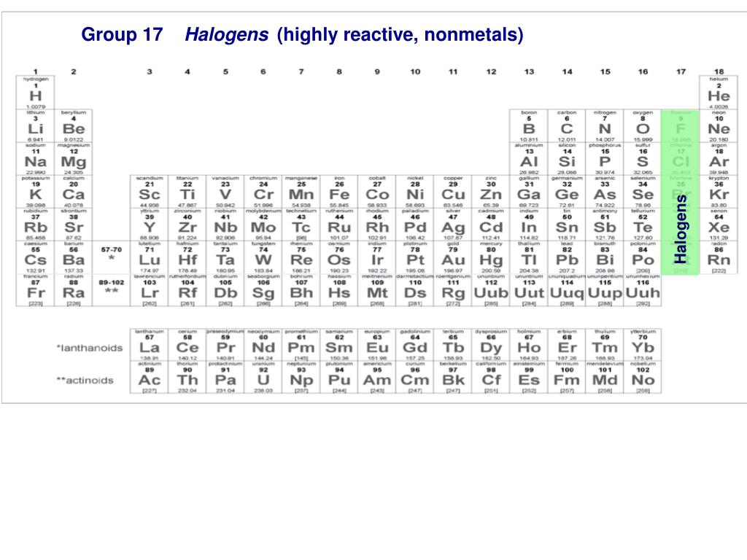Select the nickel cell "Ni"
747x560 pixels.
(415, 192)
